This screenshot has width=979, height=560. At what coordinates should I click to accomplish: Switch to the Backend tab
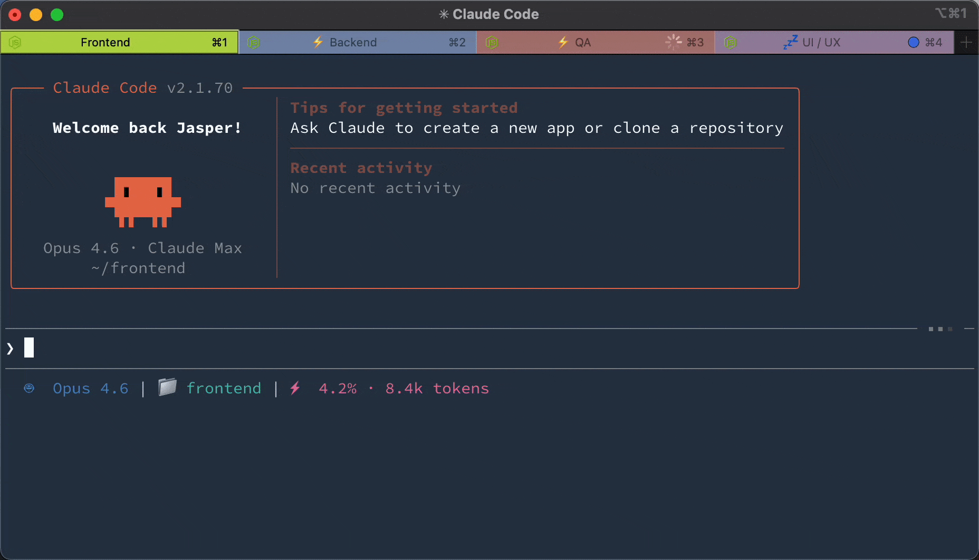coord(358,42)
